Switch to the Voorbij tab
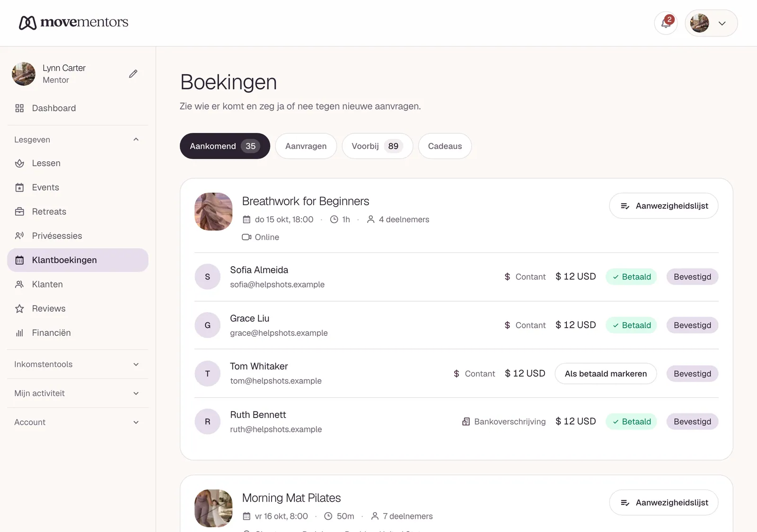This screenshot has height=532, width=757. (377, 146)
